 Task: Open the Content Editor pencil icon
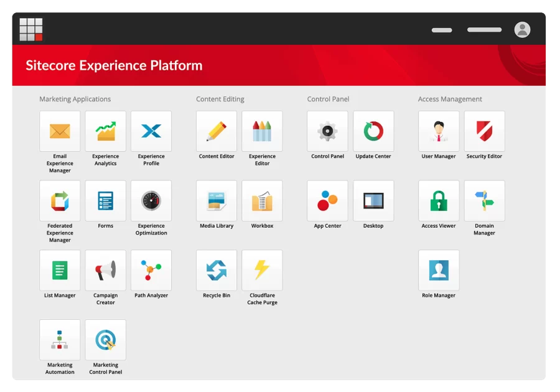[x=217, y=131]
